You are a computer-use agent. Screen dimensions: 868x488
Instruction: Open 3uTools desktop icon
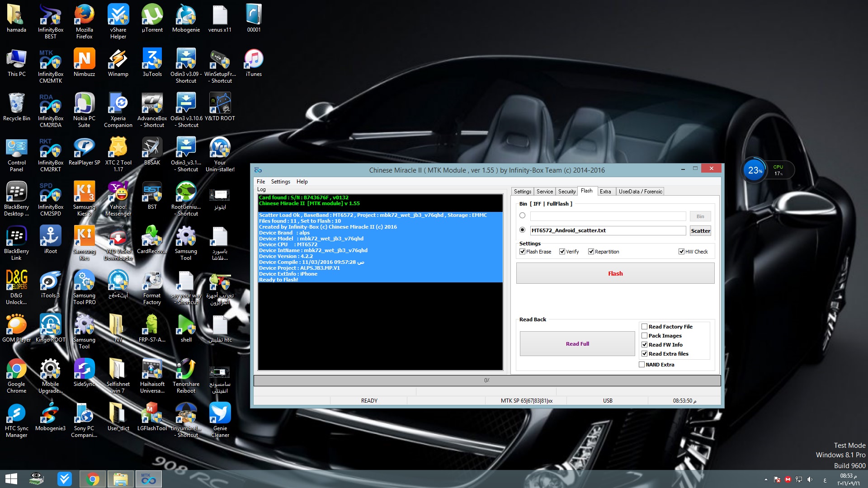152,62
